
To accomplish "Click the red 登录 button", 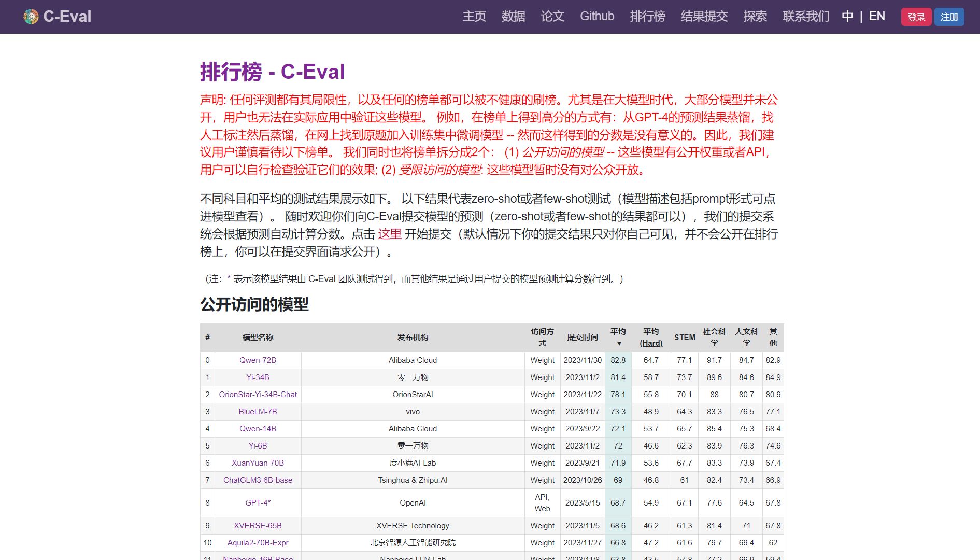I will [x=916, y=17].
